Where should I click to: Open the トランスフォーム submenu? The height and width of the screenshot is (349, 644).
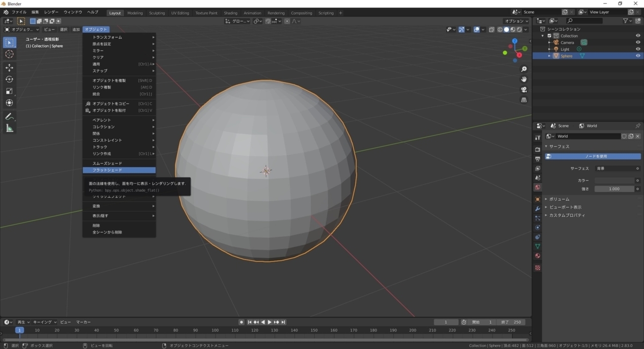point(119,37)
